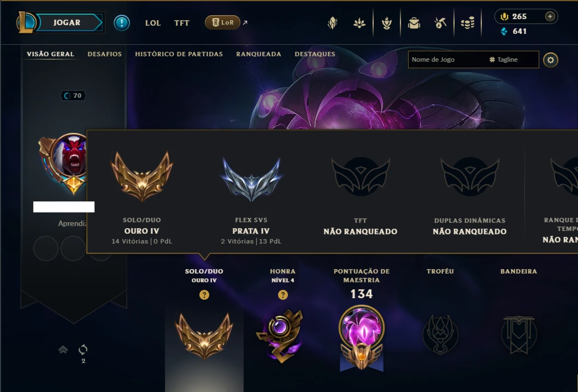Open the Destaques tab
This screenshot has width=578, height=392.
(315, 54)
